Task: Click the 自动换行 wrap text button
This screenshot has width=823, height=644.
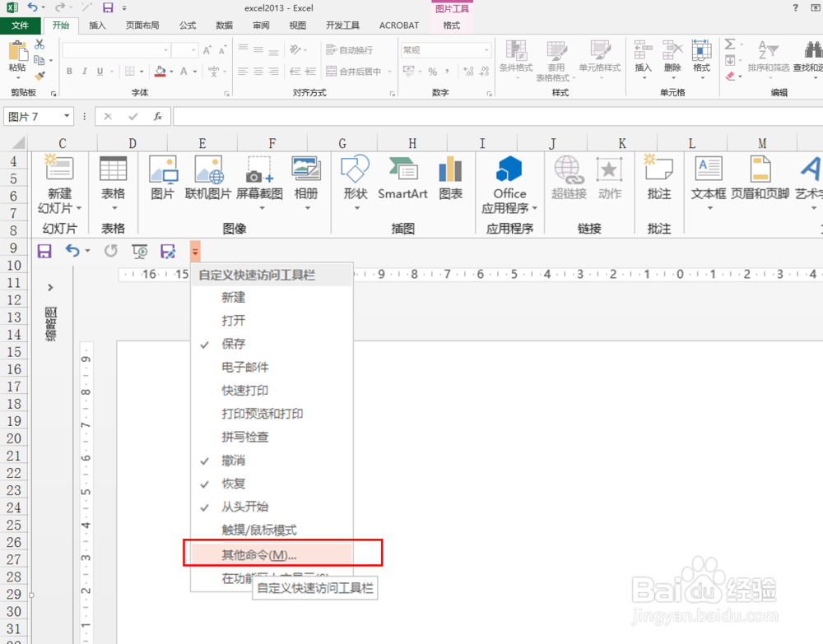Action: 350,50
